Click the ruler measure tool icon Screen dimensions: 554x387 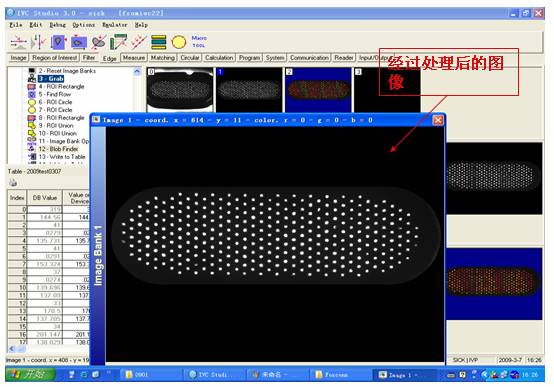point(118,42)
